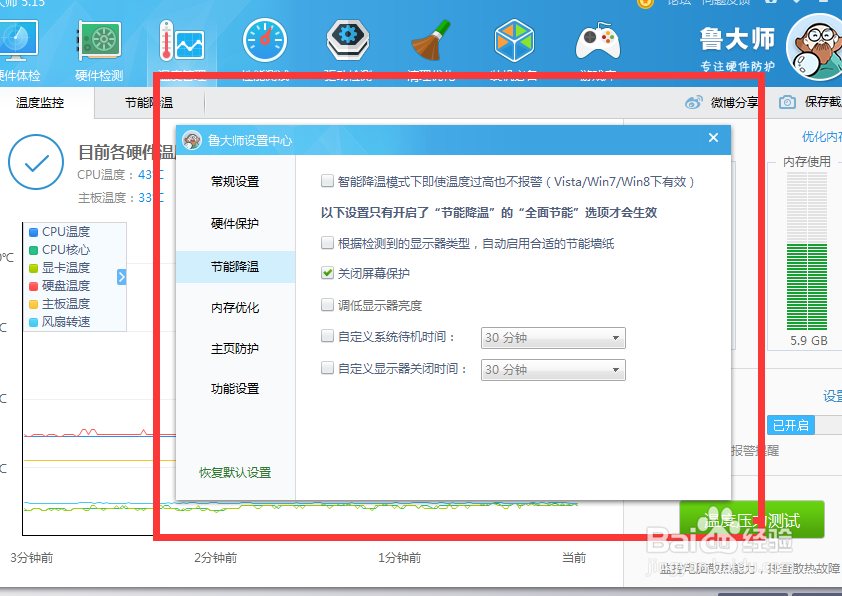Click the 显卡温度 legend swatch
842x596 pixels.
(x=33, y=268)
